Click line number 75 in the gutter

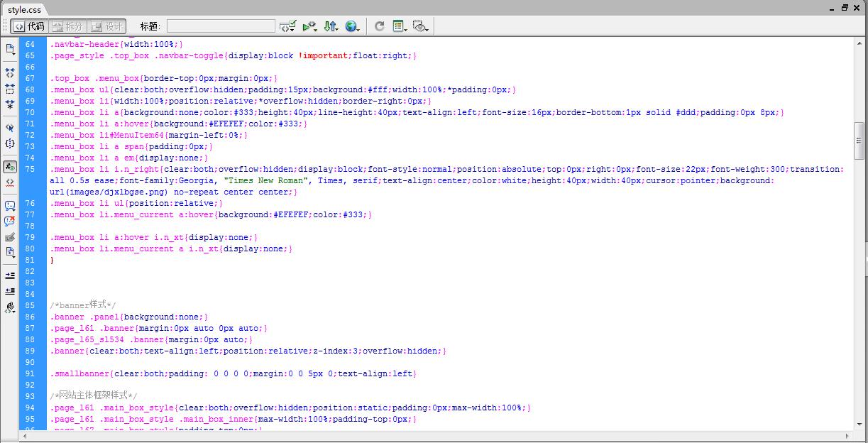29,169
